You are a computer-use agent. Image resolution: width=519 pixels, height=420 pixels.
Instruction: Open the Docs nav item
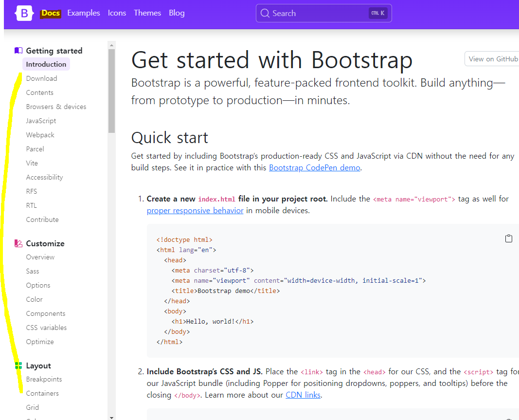[x=51, y=13]
